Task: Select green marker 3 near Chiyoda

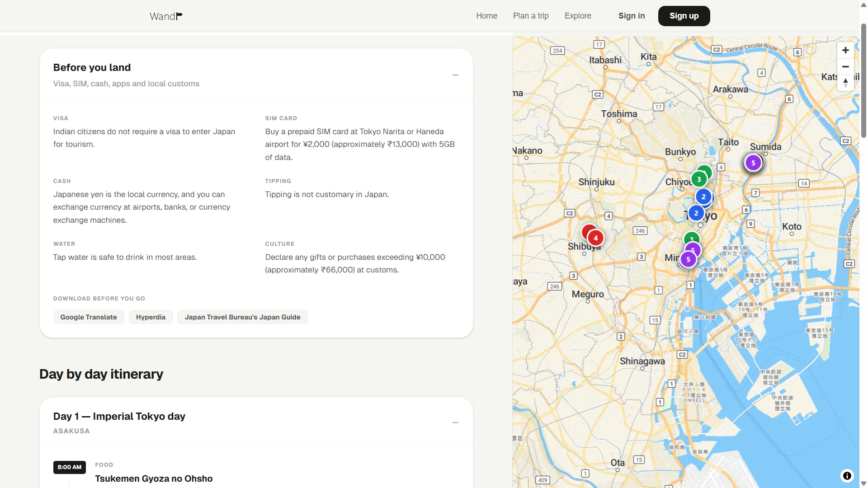Action: pyautogui.click(x=698, y=179)
